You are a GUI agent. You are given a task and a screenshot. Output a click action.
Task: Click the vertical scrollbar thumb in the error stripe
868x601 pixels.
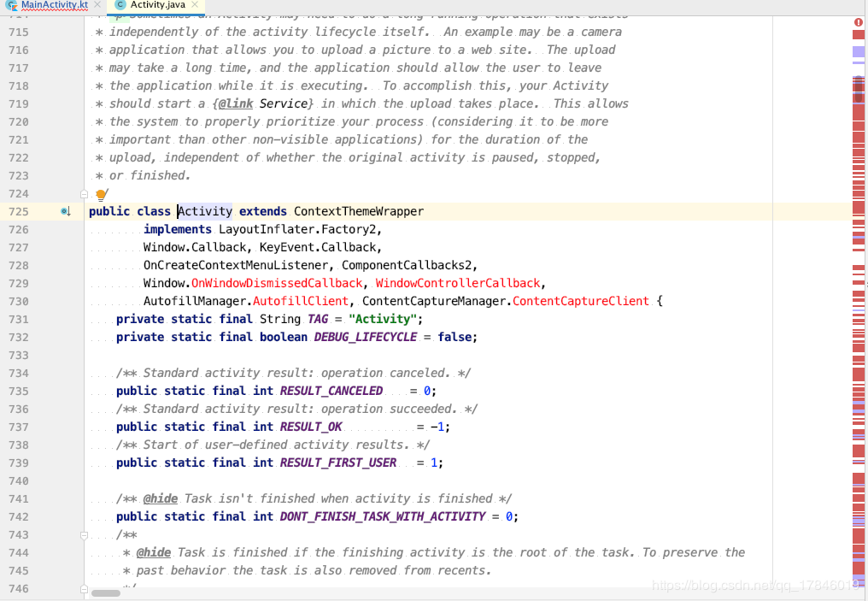pyautogui.click(x=859, y=90)
